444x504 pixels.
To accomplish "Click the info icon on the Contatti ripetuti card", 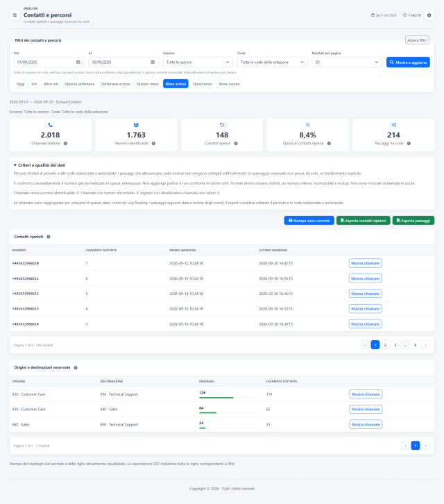I will tap(236, 144).
